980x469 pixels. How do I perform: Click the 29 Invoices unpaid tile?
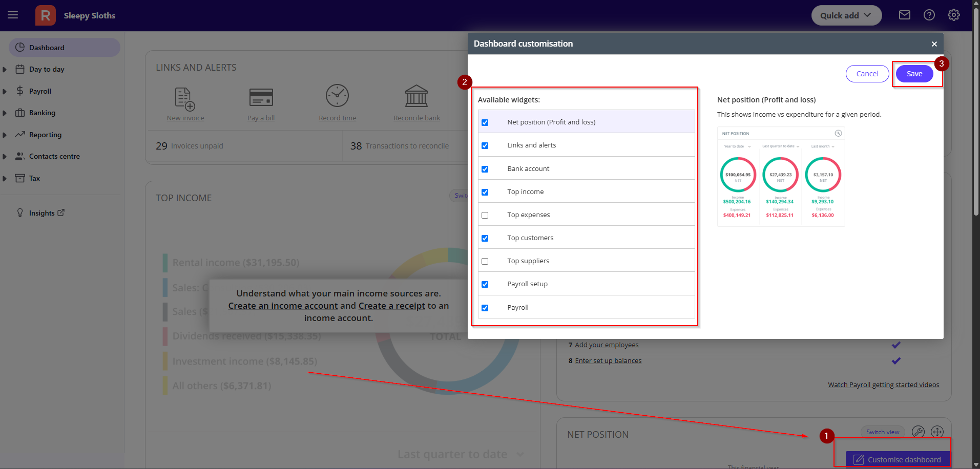[x=244, y=146]
